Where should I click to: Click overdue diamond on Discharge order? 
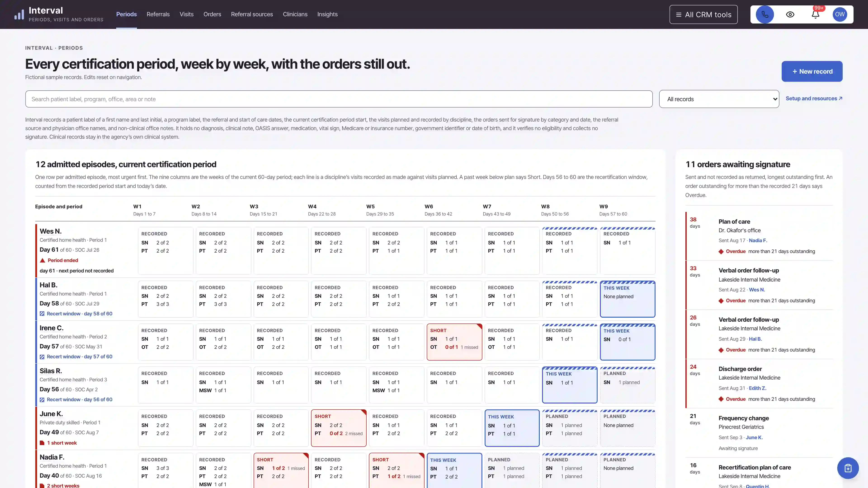click(721, 399)
